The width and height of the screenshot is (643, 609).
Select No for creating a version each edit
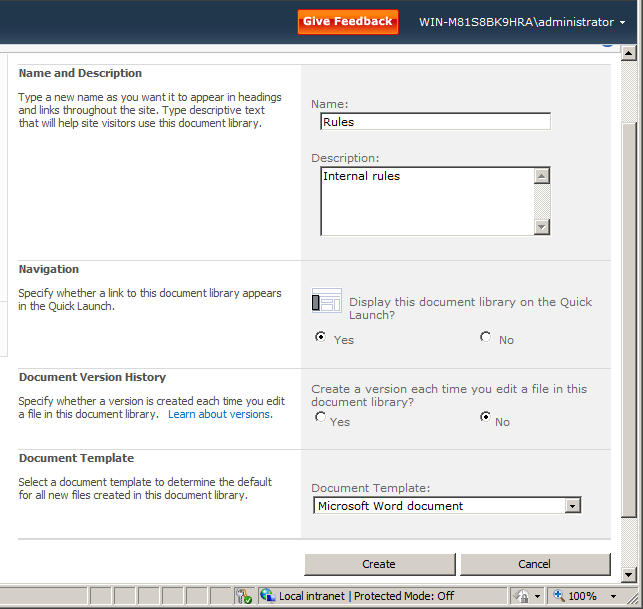(x=486, y=417)
